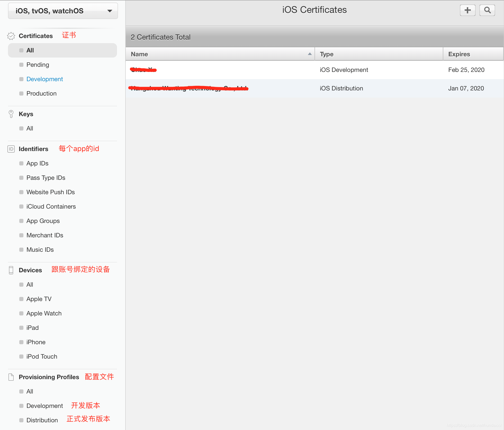Open the iOS, tvOS, watchOS platform dropdown

click(x=63, y=11)
